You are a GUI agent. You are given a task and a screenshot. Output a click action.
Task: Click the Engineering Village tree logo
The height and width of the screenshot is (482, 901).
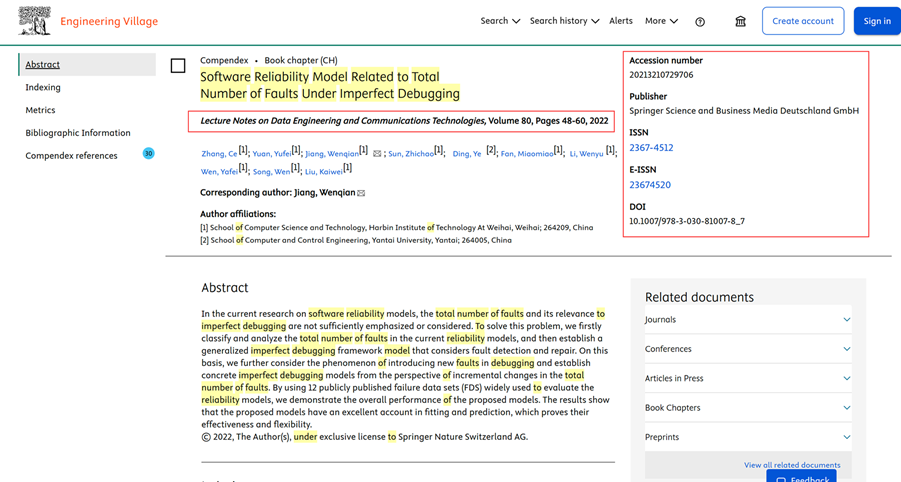click(33, 21)
